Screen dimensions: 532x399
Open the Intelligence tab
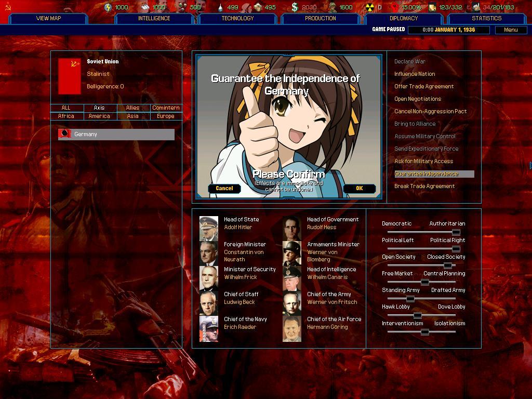tap(154, 18)
